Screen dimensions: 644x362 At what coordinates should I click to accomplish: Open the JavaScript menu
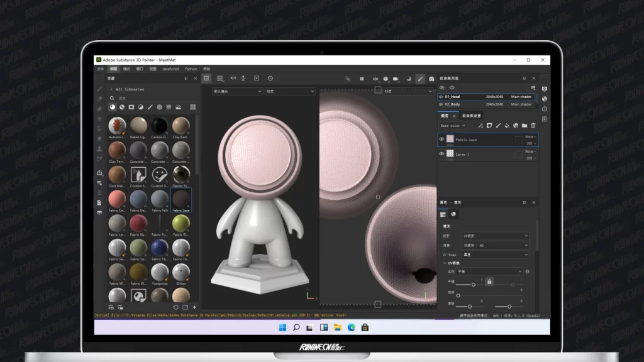170,69
